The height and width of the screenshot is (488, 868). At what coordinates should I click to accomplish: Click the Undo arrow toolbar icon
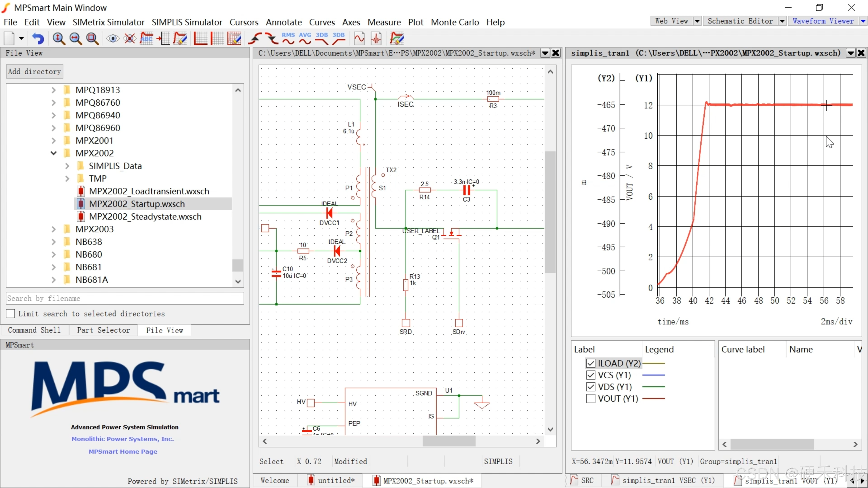point(38,38)
